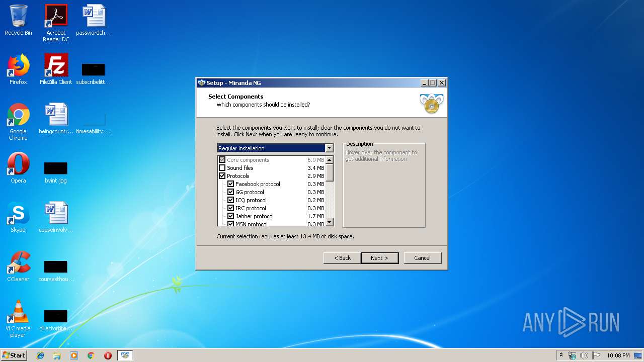Select the timesability desktop file
644x362 pixels.
coord(94,123)
